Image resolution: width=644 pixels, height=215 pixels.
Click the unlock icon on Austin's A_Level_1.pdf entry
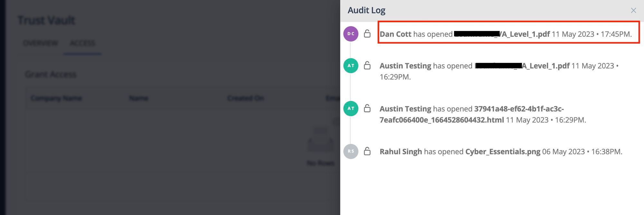click(367, 65)
